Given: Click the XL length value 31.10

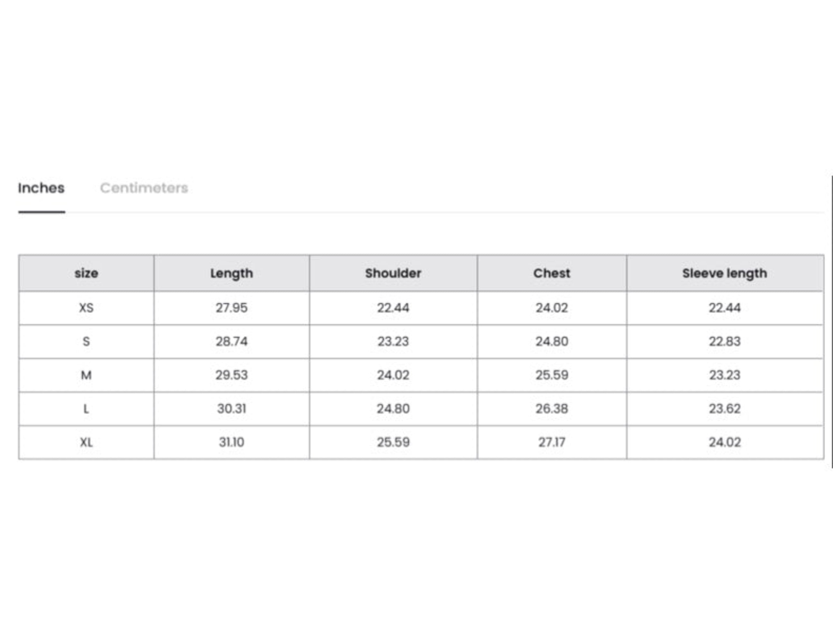Looking at the screenshot, I should point(231,442).
